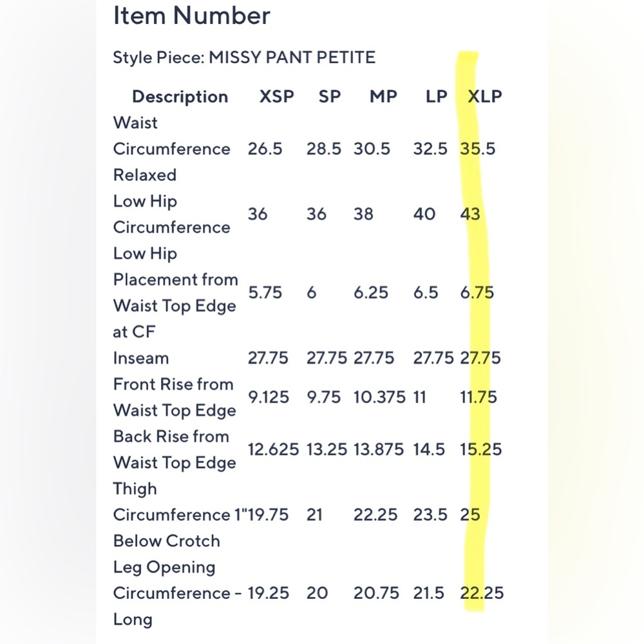The width and height of the screenshot is (644, 644).
Task: Select the highlighted XLP column header
Action: click(x=485, y=97)
